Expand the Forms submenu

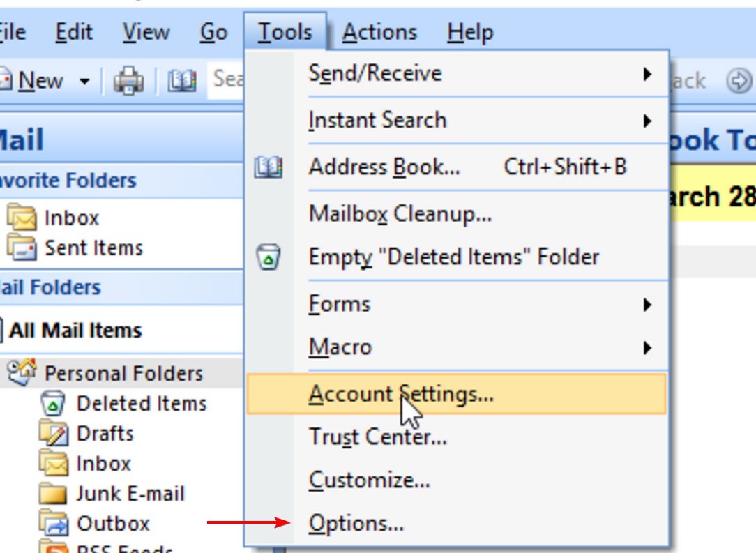457,304
